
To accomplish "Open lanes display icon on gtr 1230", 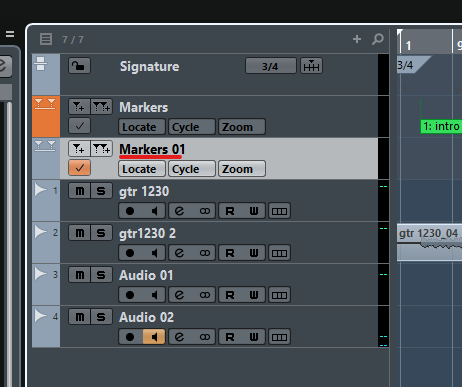I will 279,211.
